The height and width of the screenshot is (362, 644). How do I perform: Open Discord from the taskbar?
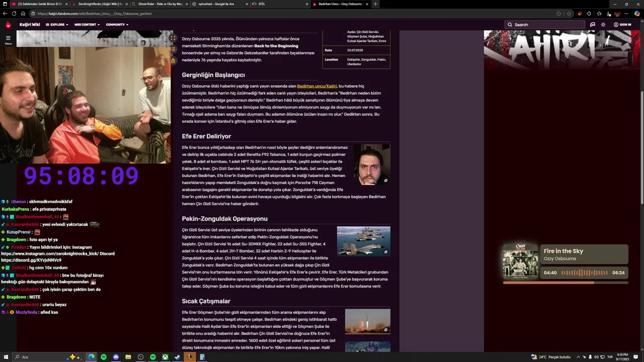click(116, 357)
